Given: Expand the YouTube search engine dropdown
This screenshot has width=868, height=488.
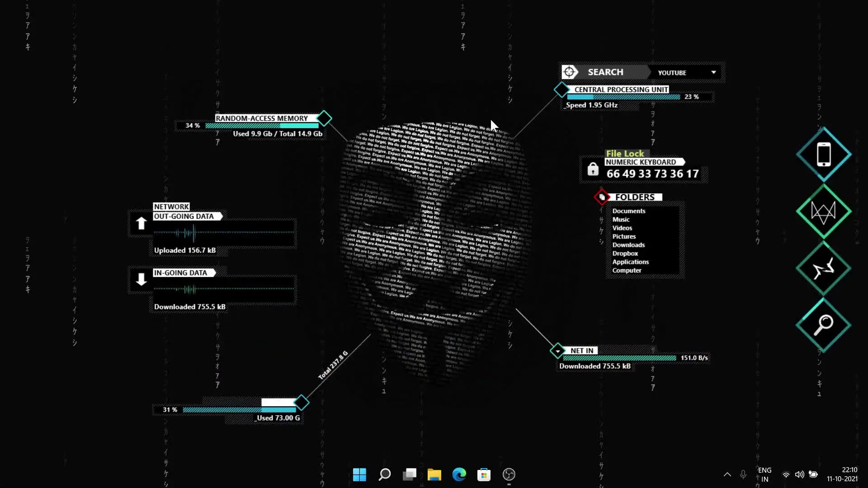Looking at the screenshot, I should (713, 73).
